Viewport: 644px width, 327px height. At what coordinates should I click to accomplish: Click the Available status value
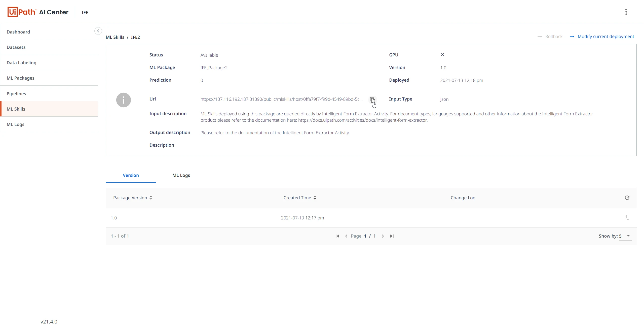(x=209, y=55)
